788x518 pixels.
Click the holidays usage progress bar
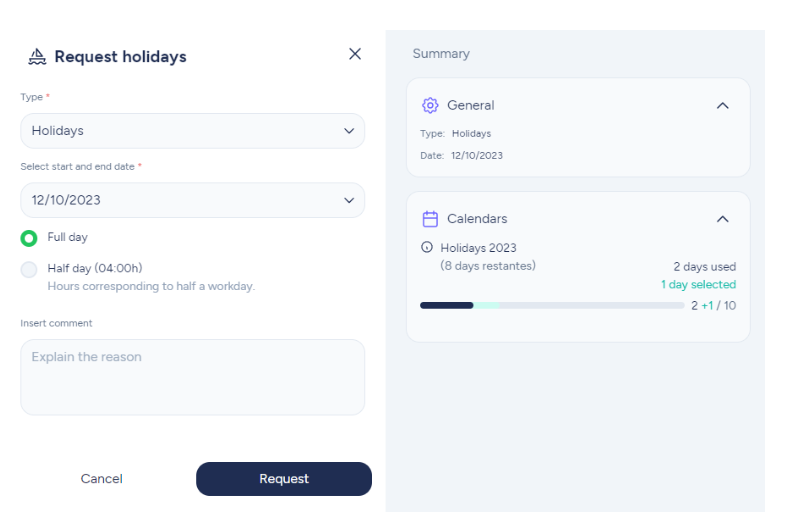(x=552, y=305)
